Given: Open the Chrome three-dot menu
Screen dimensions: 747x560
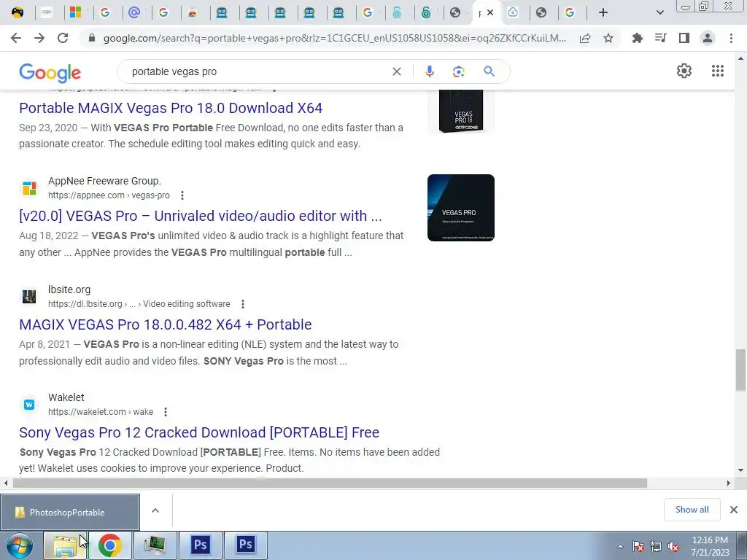Looking at the screenshot, I should (x=731, y=38).
